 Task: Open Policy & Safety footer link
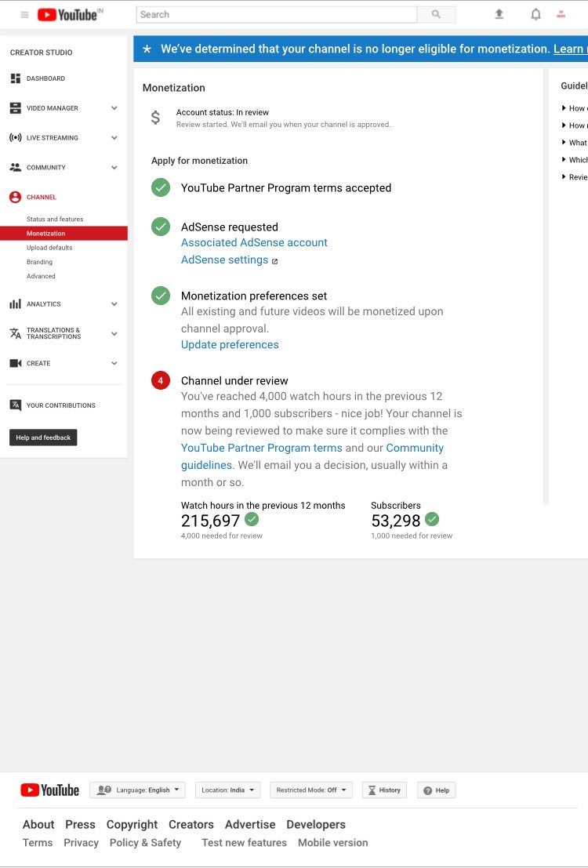click(145, 843)
